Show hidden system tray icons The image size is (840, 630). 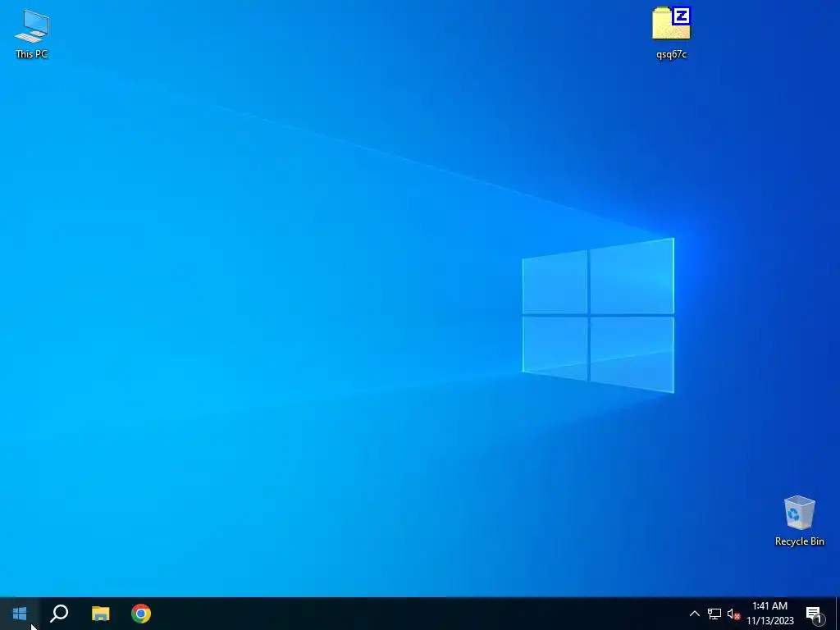pos(694,614)
